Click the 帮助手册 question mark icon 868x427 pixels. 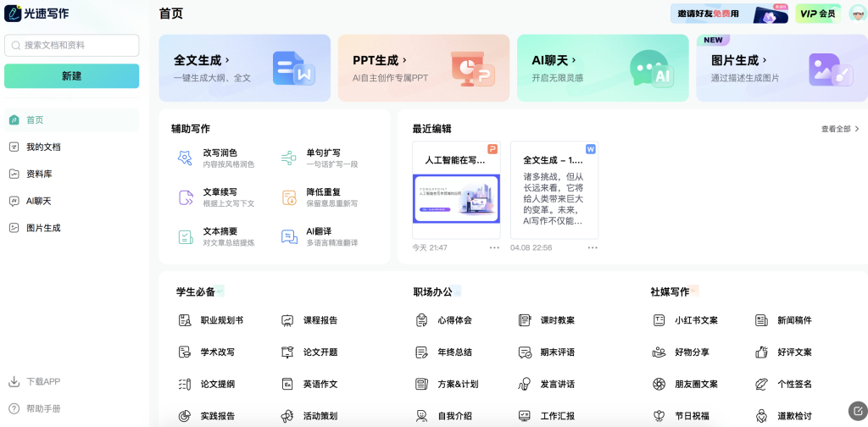(14, 408)
